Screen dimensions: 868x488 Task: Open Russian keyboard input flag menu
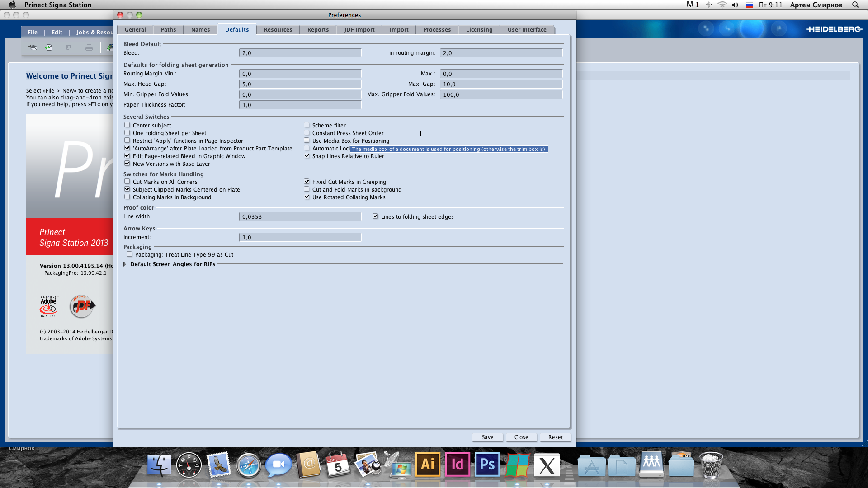click(x=750, y=5)
